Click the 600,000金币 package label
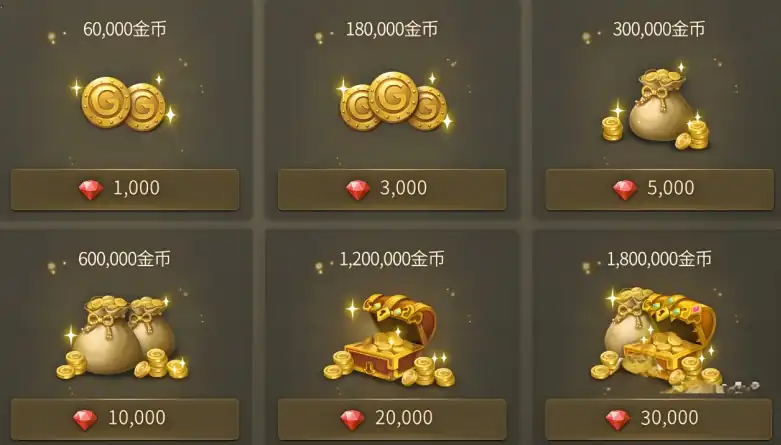The width and height of the screenshot is (781, 445). 124,259
